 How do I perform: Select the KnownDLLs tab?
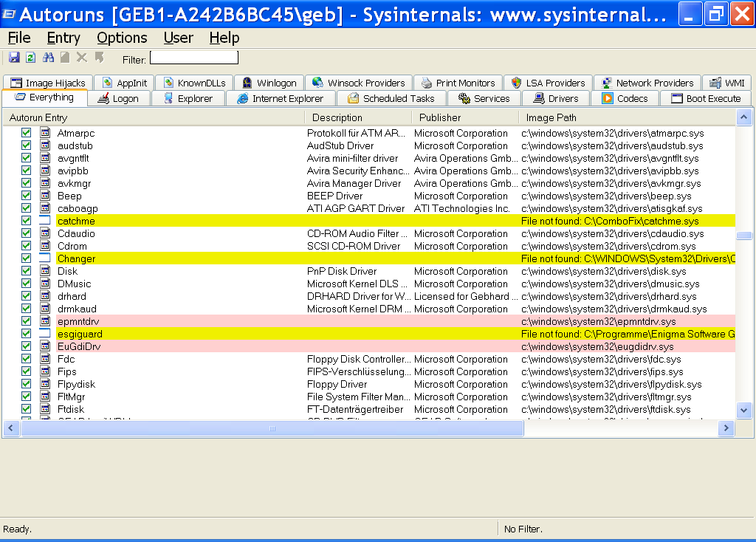click(x=194, y=83)
